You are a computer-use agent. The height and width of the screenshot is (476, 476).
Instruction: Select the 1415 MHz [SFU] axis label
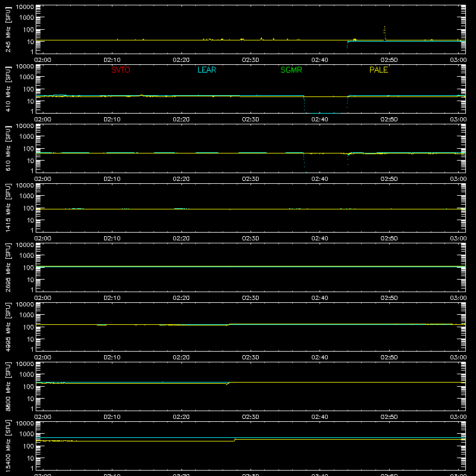point(8,208)
